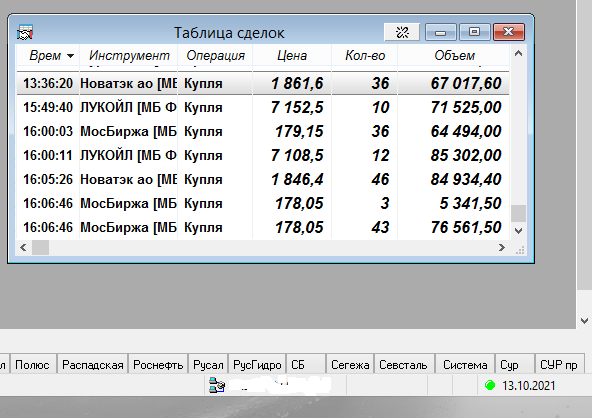The image size is (592, 418).
Task: Click the horizontal scroll right arrow
Action: [x=501, y=248]
